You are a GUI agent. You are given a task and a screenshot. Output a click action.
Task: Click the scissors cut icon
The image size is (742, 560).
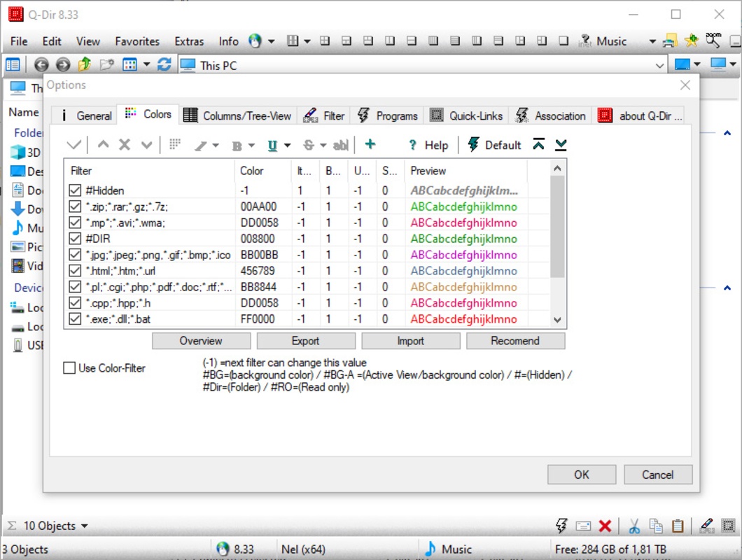tap(634, 526)
